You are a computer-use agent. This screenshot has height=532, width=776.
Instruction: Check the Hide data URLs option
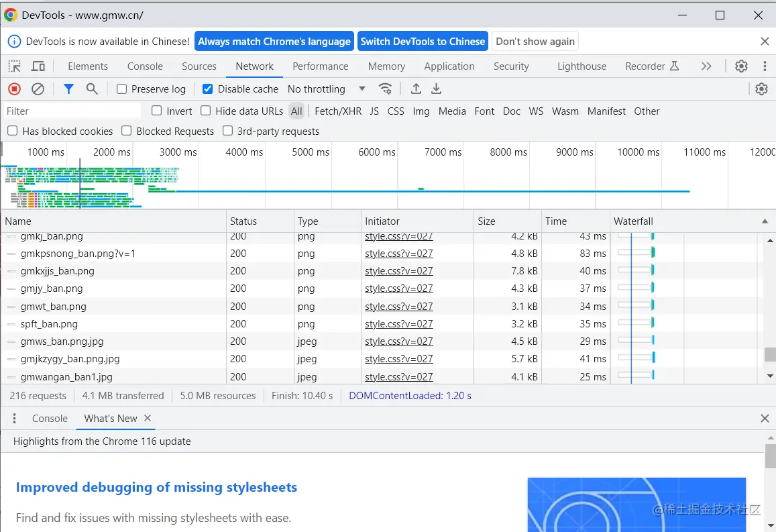click(206, 111)
